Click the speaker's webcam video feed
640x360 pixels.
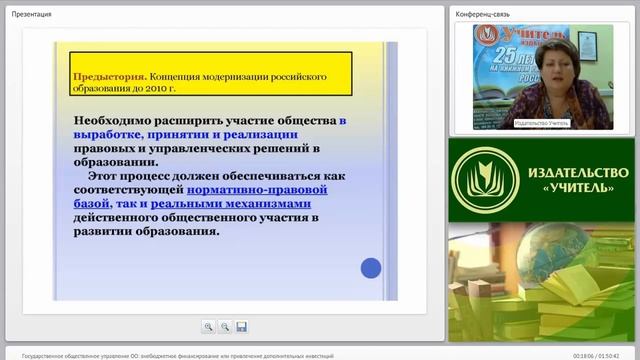click(x=543, y=77)
